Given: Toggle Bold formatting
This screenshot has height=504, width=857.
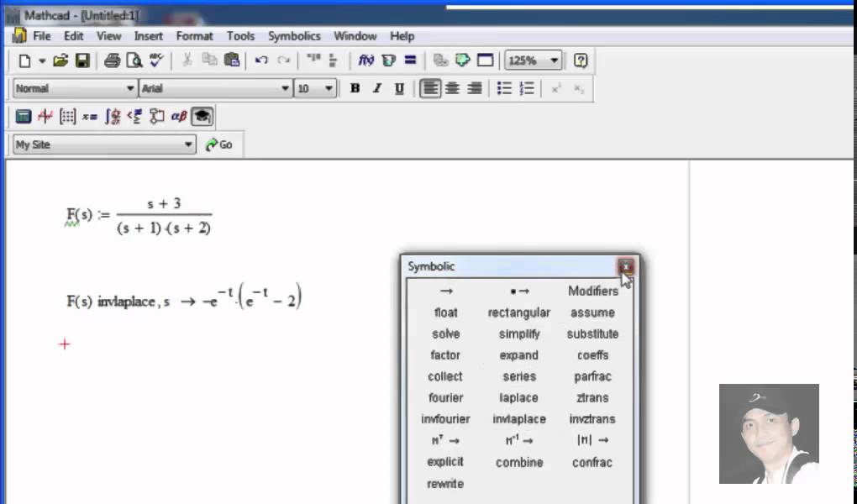Looking at the screenshot, I should click(x=355, y=88).
